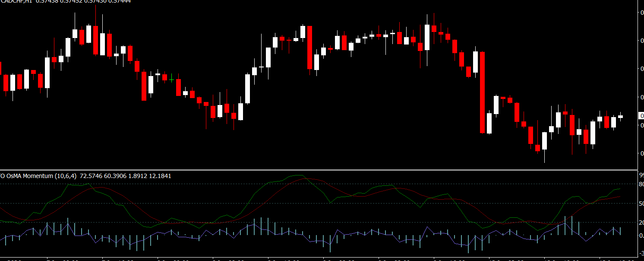Viewport: 644px width, 261px height.
Task: Click the 50 level label on indicator scale
Action: point(641,204)
